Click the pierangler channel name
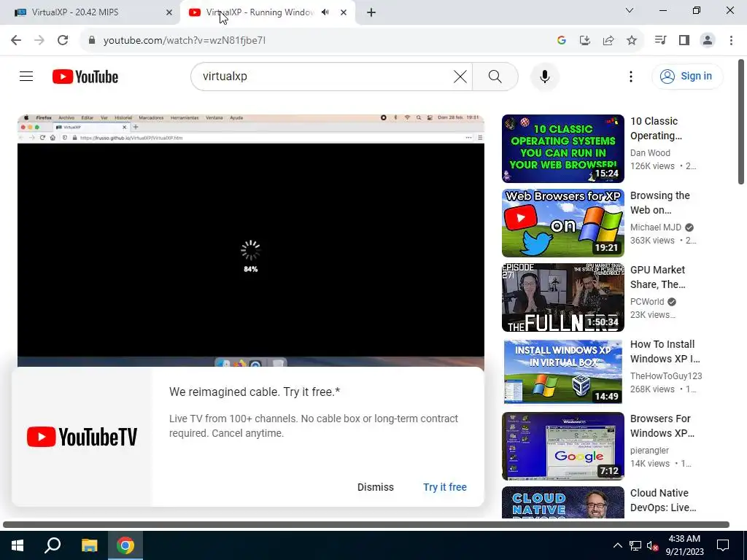747x560 pixels. [x=649, y=450]
